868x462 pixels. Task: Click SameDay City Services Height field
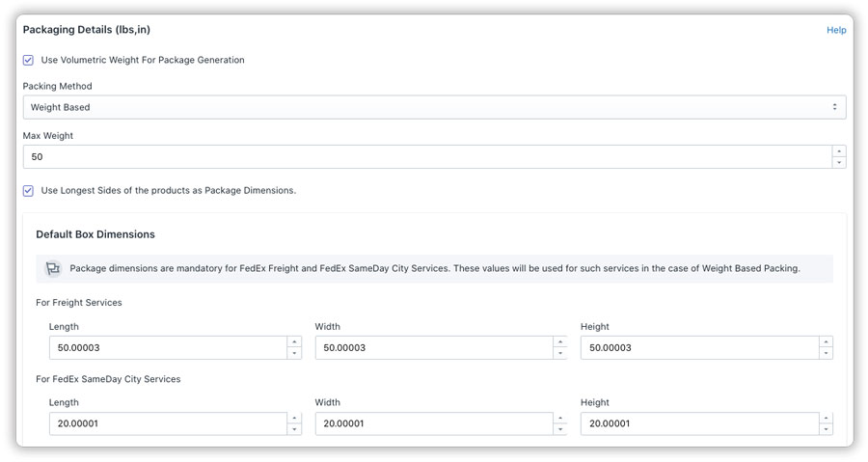(x=700, y=423)
